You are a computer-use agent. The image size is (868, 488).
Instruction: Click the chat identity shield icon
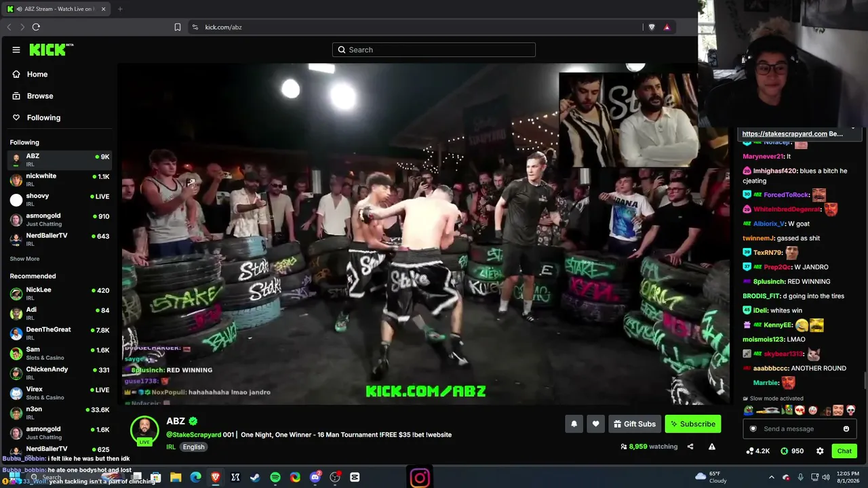(x=753, y=428)
